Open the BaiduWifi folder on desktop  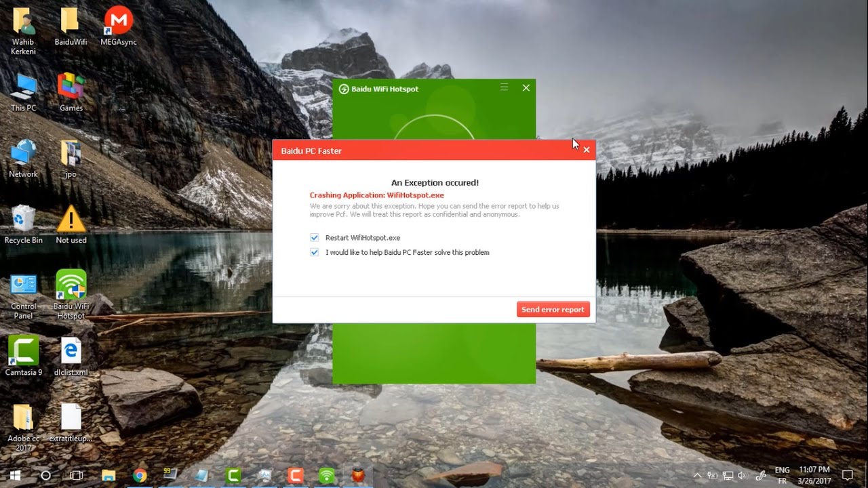pos(71,27)
